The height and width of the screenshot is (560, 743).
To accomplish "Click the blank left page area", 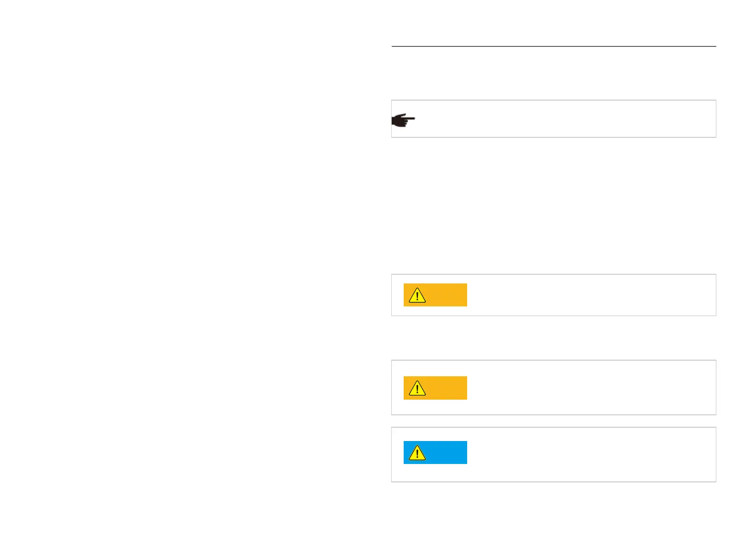I will [184, 276].
